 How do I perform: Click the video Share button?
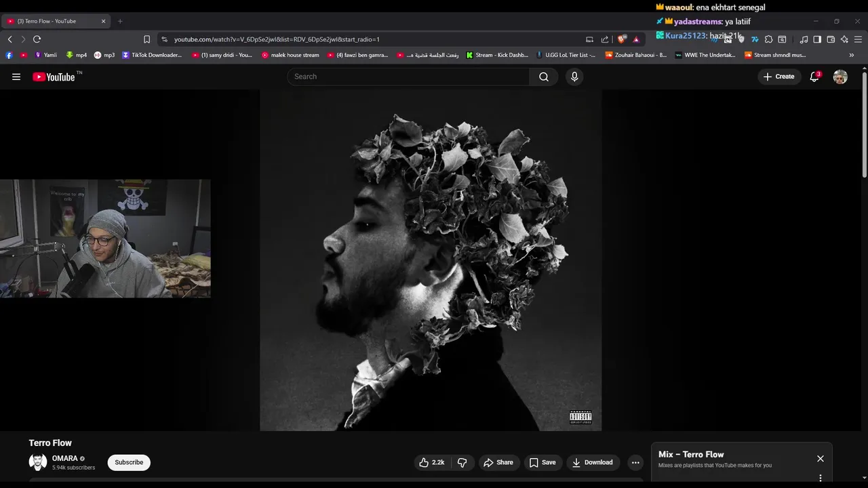[x=498, y=462]
